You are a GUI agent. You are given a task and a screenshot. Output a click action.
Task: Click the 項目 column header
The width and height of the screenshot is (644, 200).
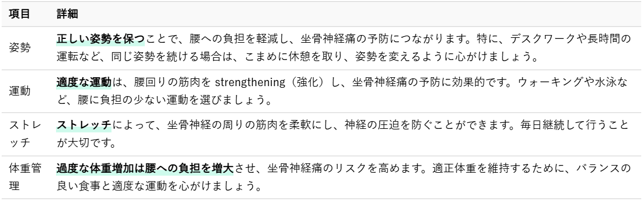(19, 14)
